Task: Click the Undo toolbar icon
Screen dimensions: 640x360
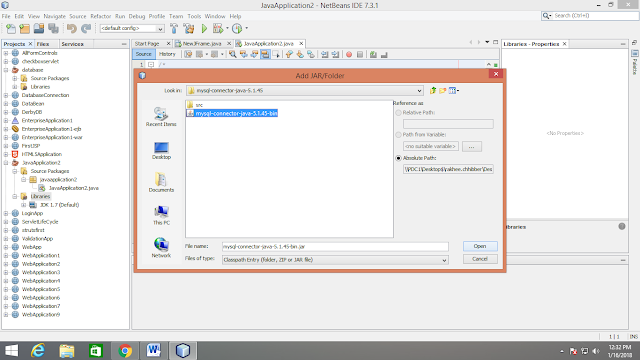Action: (72, 29)
